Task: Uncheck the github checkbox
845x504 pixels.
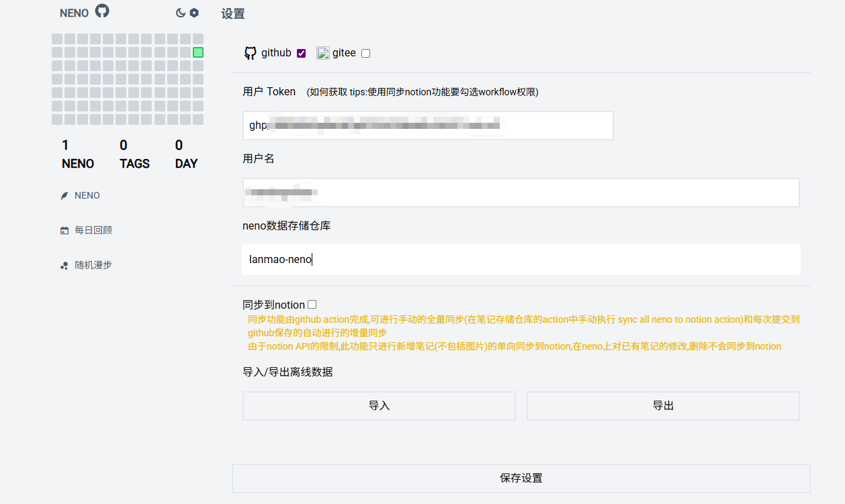Action: pos(301,54)
